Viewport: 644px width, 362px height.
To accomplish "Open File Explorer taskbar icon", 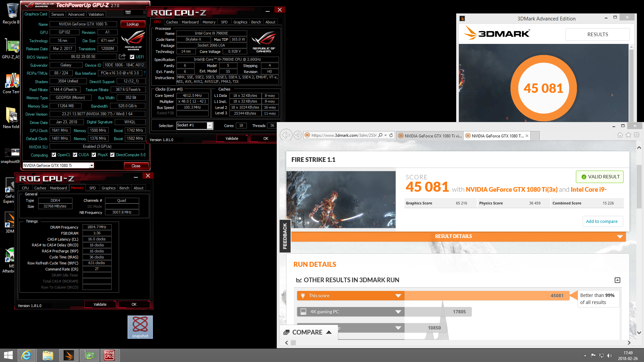I will coord(48,355).
